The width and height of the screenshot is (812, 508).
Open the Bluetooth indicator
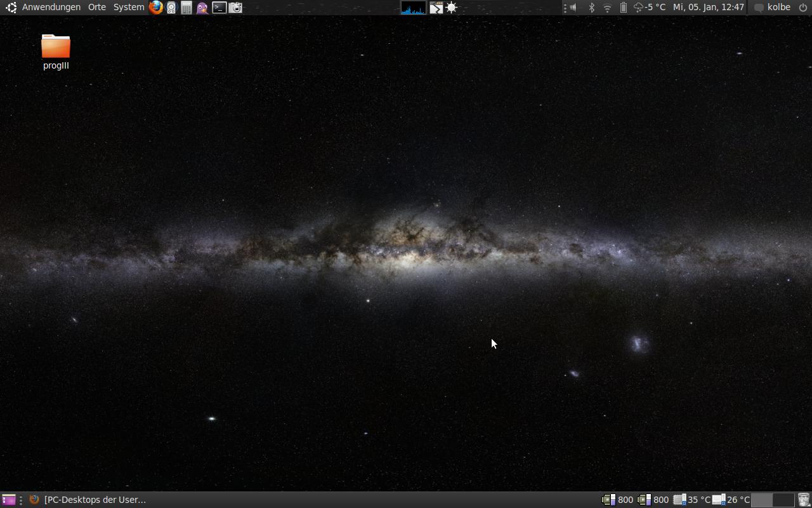(x=591, y=8)
